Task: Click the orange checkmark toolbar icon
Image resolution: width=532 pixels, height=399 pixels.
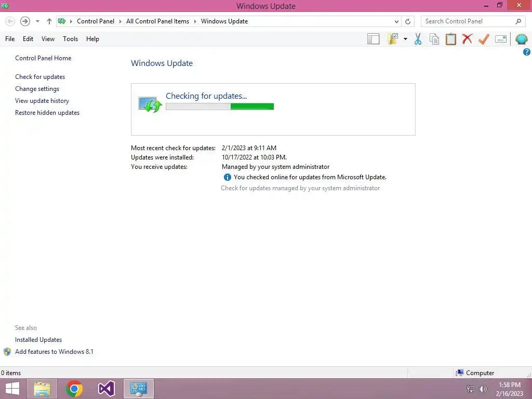Action: click(484, 39)
